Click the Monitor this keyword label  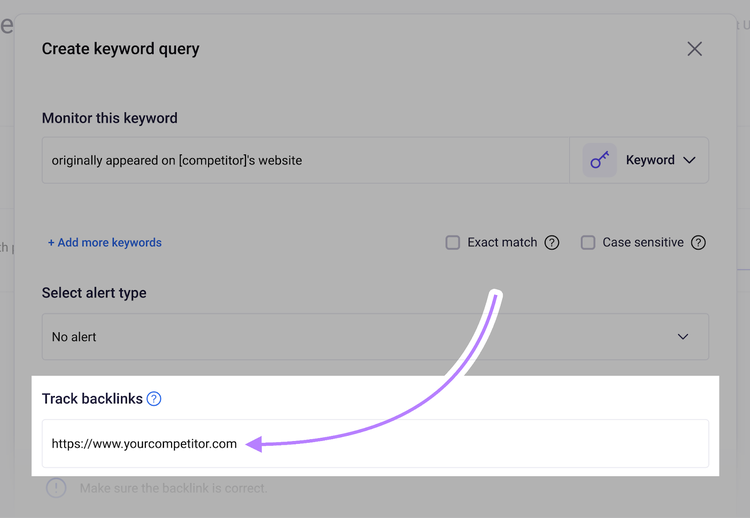(x=110, y=118)
